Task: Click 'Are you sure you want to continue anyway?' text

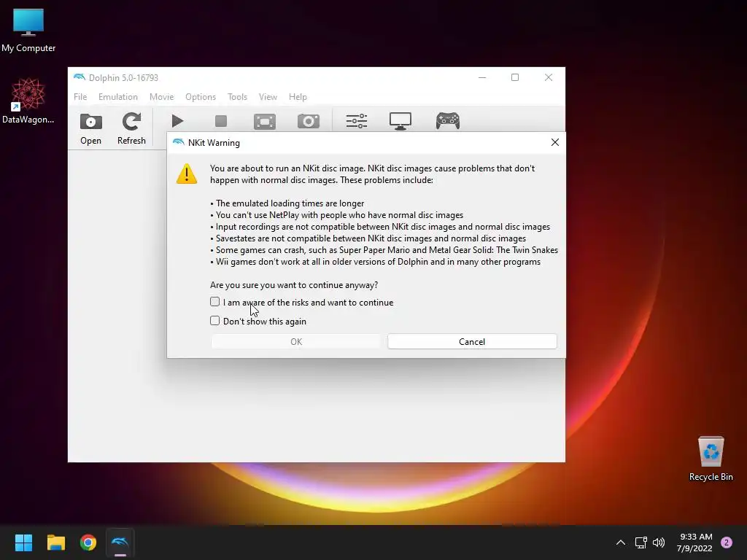Action: click(x=294, y=285)
